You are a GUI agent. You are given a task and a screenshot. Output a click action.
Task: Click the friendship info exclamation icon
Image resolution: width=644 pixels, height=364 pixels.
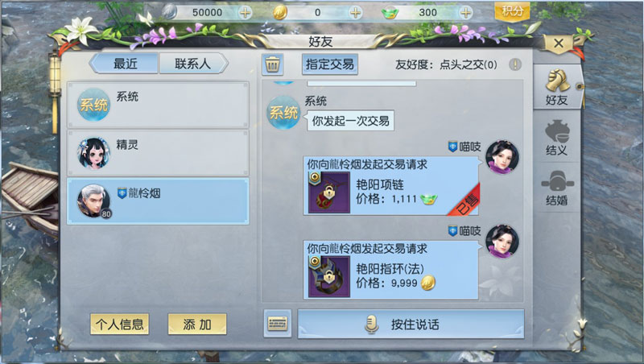click(515, 64)
